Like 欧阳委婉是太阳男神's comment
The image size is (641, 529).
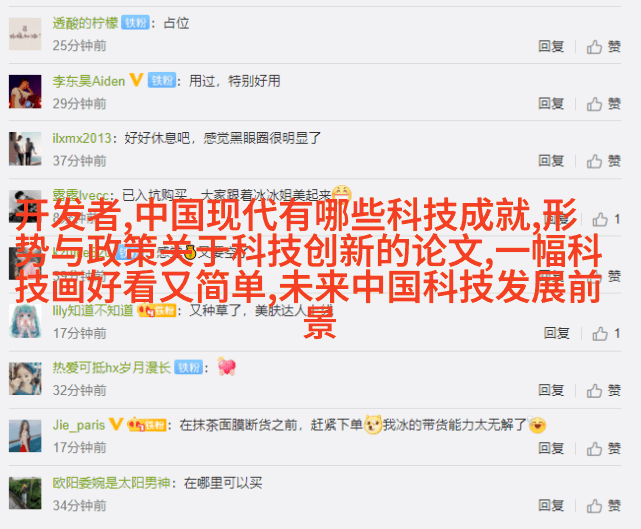[x=603, y=506]
